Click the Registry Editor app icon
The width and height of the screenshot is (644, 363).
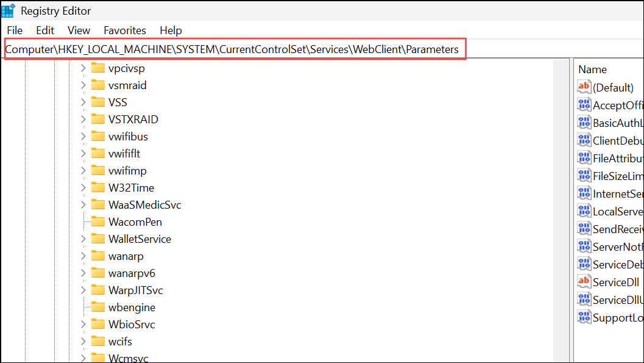(9, 10)
